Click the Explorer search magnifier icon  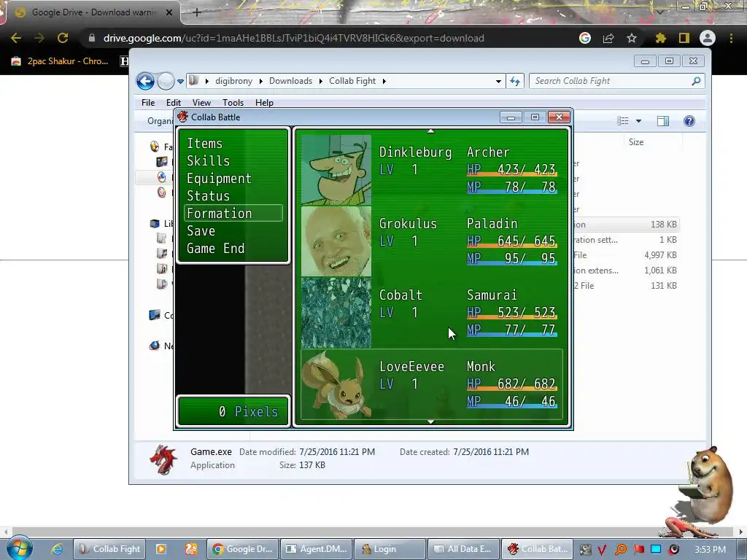pos(696,81)
